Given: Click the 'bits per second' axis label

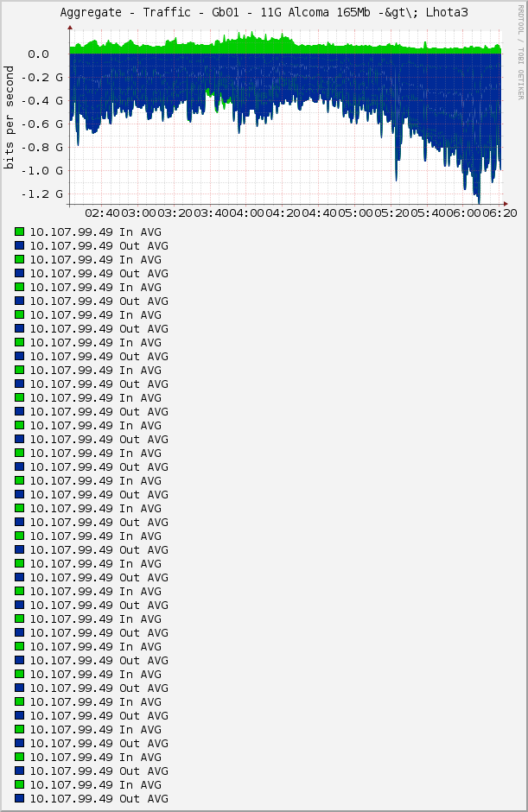Looking at the screenshot, I should (x=9, y=117).
